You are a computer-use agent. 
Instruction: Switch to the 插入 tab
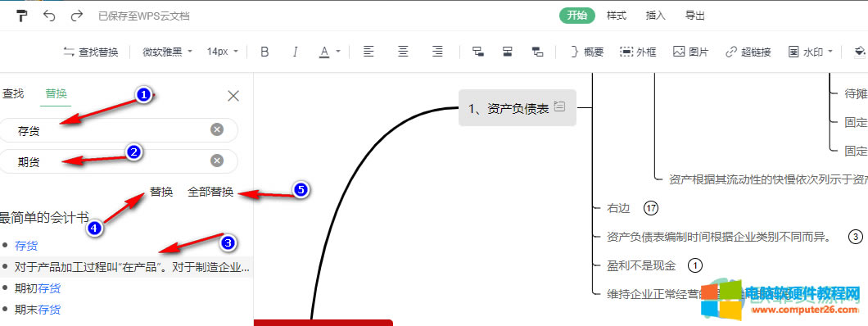tap(655, 16)
